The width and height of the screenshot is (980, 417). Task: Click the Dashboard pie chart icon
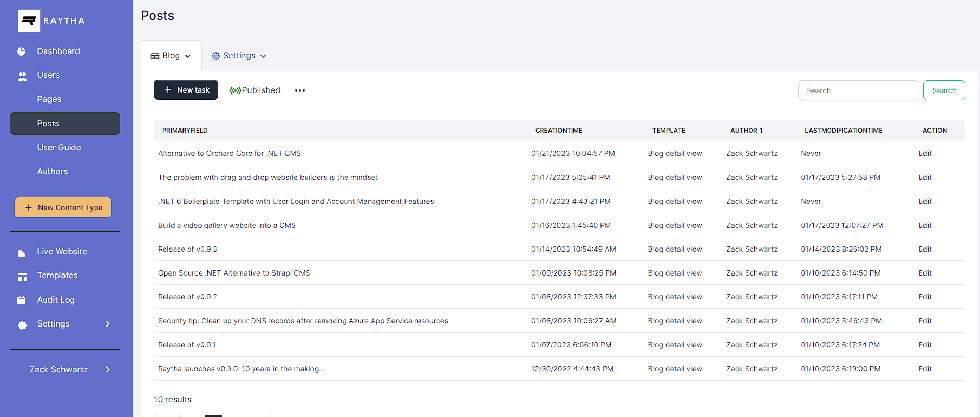[x=21, y=51]
